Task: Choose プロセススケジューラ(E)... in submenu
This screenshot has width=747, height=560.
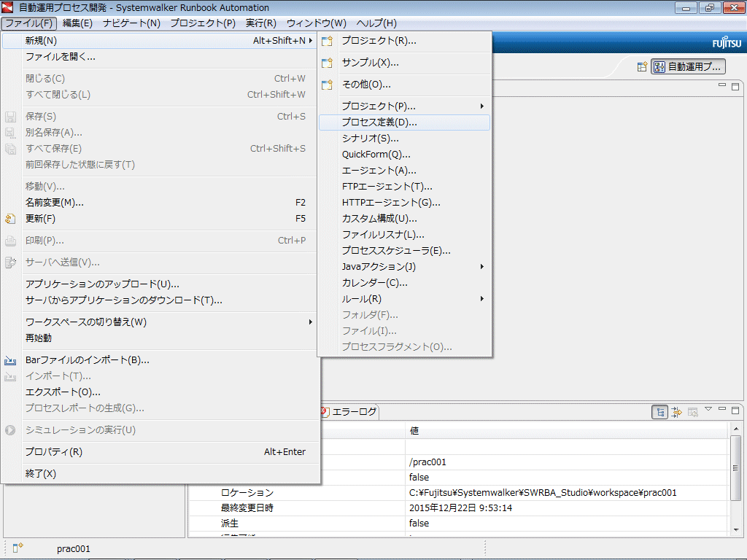Action: (404, 251)
